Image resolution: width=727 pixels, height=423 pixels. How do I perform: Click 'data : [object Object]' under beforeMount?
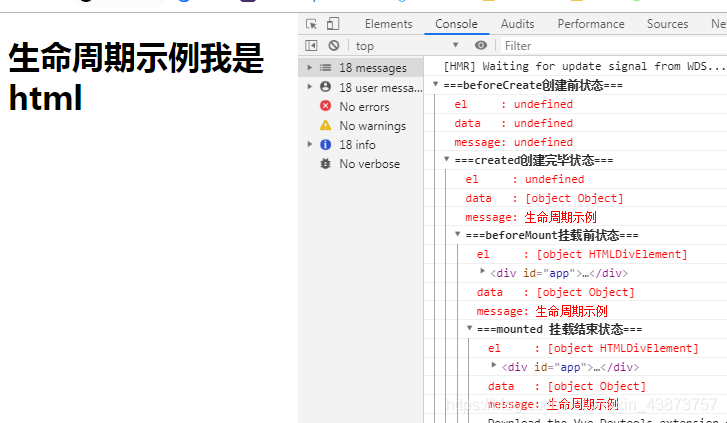[x=555, y=292]
